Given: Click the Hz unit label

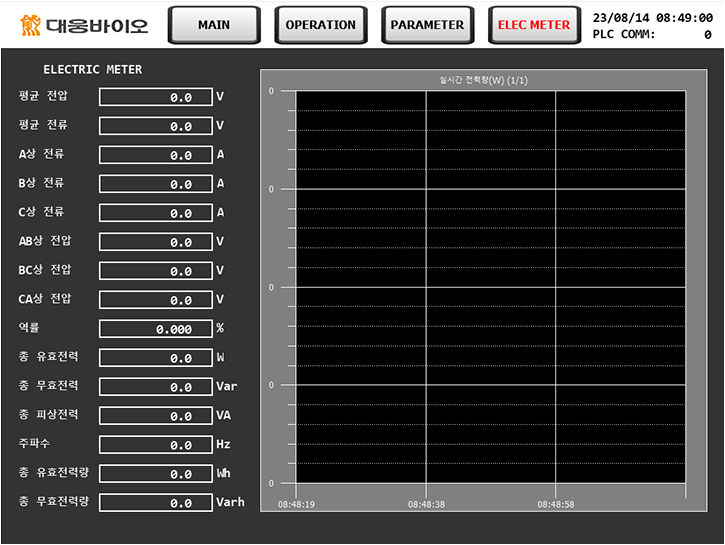Looking at the screenshot, I should pyautogui.click(x=223, y=444).
